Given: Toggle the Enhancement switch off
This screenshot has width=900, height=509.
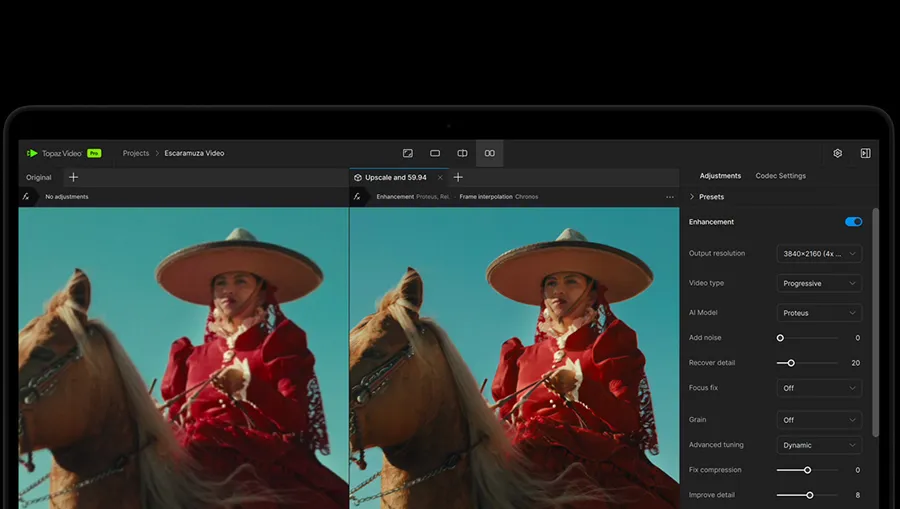Looking at the screenshot, I should [854, 222].
